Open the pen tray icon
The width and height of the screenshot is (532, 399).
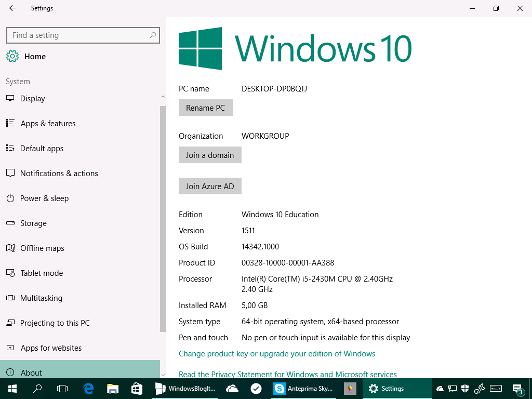[479, 389]
